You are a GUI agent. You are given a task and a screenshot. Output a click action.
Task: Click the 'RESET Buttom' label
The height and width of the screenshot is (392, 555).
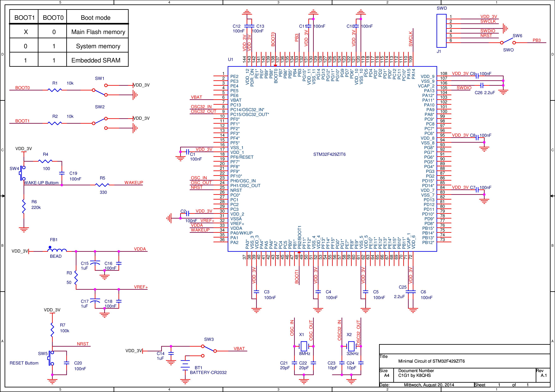point(24,363)
